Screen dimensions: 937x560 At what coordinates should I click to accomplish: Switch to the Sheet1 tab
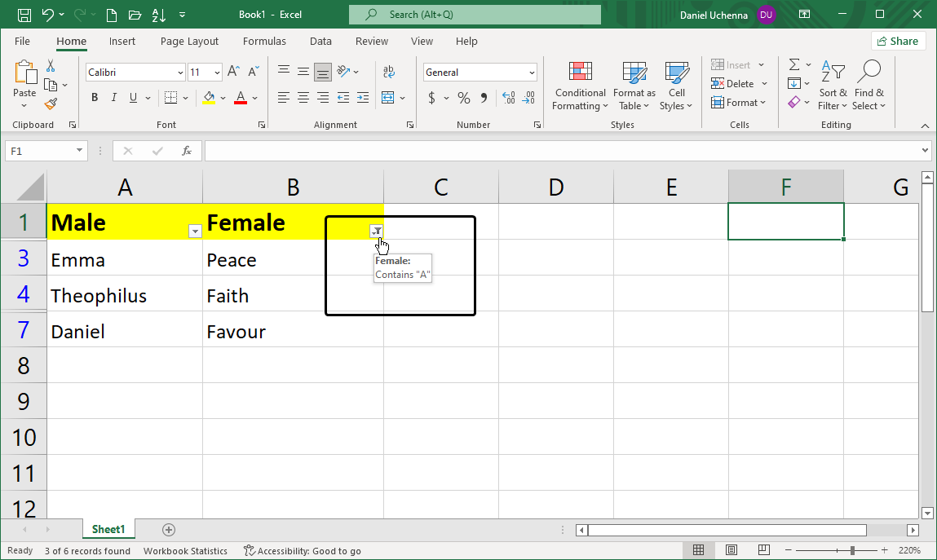(x=108, y=530)
